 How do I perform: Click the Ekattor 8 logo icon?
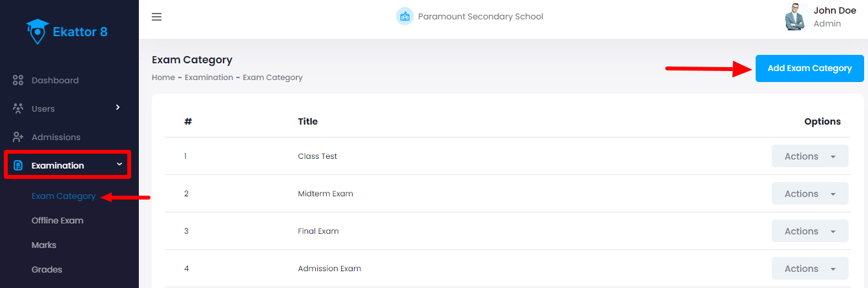point(37,31)
